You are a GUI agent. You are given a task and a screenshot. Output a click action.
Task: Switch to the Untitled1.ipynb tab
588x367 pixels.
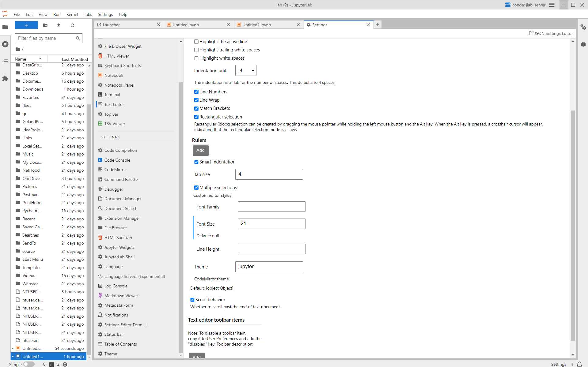pyautogui.click(x=257, y=24)
